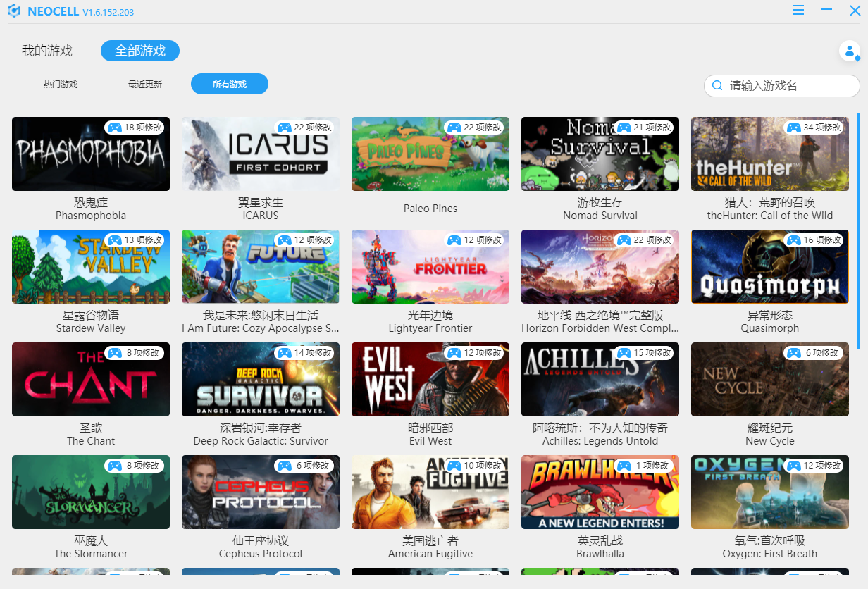Viewport: 868px width, 589px height.
Task: Open the Phasmophobia cover image
Action: (x=91, y=154)
